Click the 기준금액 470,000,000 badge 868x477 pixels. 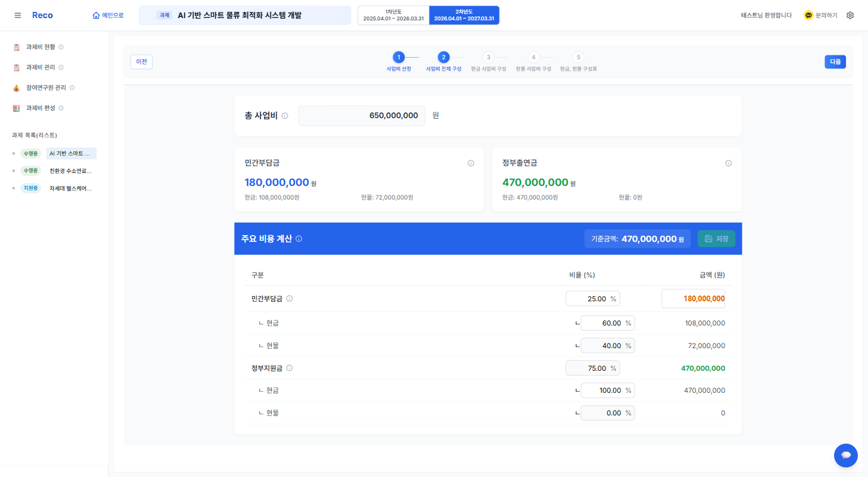pos(637,238)
